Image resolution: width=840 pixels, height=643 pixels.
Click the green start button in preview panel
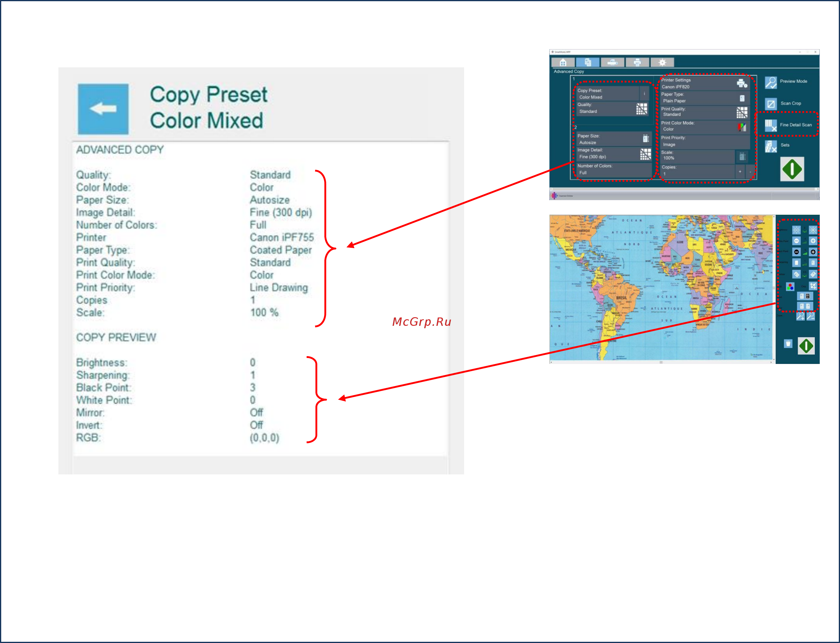pyautogui.click(x=806, y=346)
